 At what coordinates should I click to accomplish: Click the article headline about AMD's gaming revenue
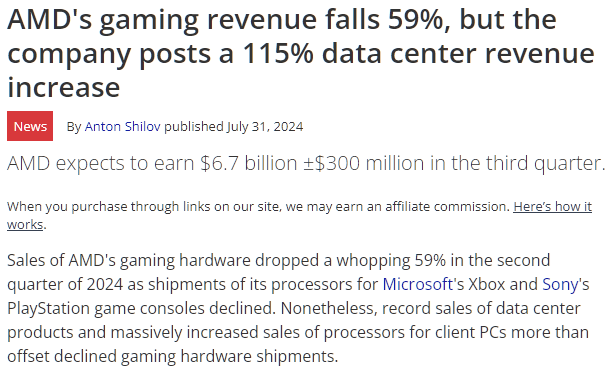[301, 53]
